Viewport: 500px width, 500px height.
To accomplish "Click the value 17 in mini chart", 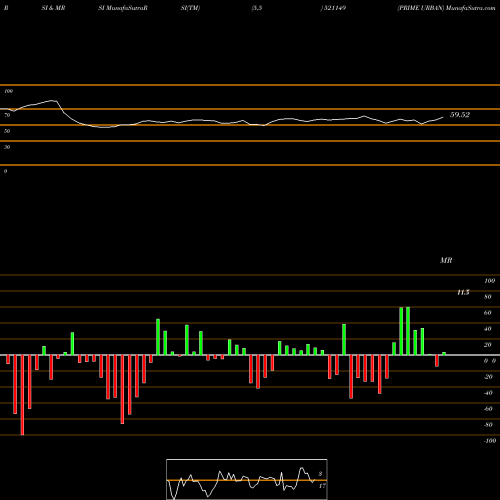I will (x=322, y=486).
